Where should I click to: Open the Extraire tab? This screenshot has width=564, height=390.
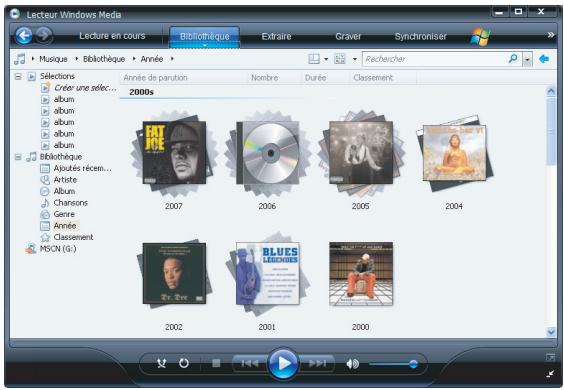click(276, 36)
